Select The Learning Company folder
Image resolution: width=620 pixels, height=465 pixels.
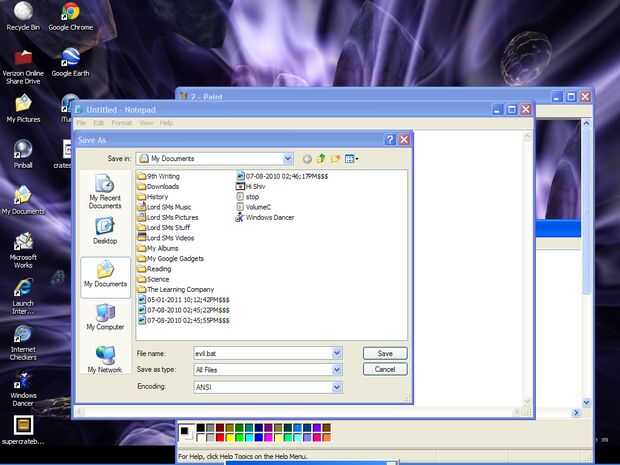176,289
